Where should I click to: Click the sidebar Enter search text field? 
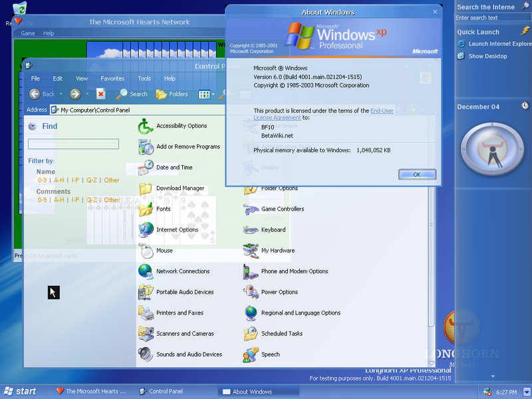click(x=492, y=18)
